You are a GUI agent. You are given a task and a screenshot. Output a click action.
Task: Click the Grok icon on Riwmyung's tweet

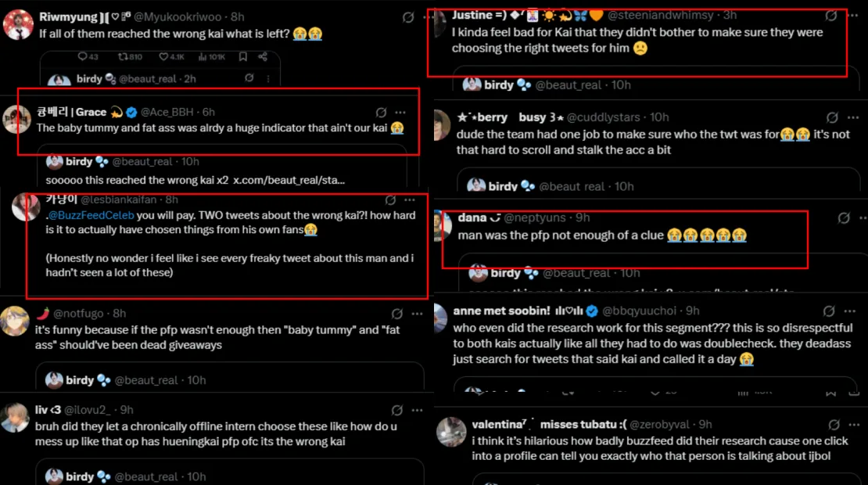coord(408,16)
